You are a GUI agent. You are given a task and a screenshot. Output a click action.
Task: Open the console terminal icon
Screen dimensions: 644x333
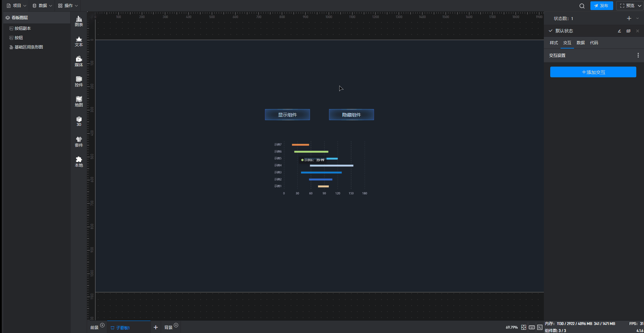coord(540,327)
